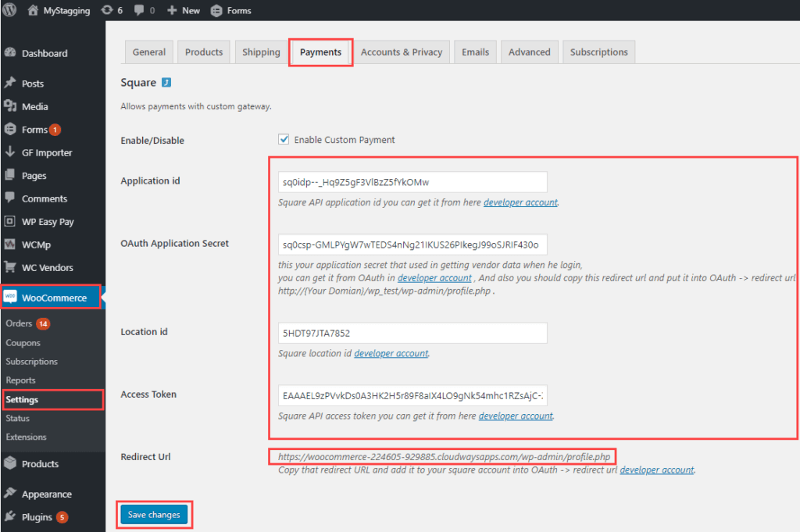Open the Forms icon in admin bar
Image resolution: width=800 pixels, height=532 pixels.
coord(216,11)
